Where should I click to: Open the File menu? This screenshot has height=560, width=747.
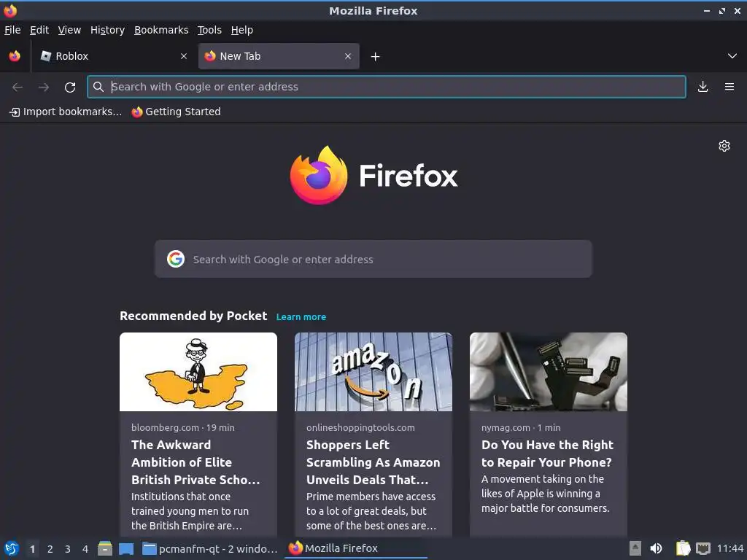tap(12, 30)
